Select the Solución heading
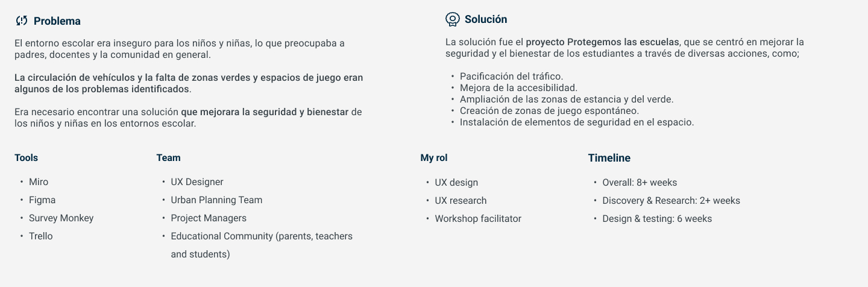 (x=485, y=19)
